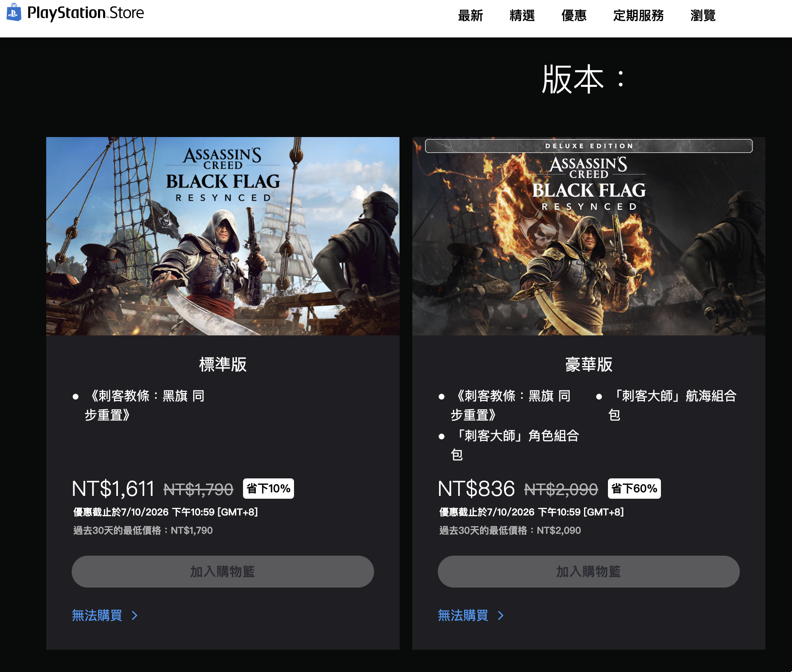Viewport: 792px width, 672px height.
Task: Add the 豪華版 to cart
Action: [589, 572]
